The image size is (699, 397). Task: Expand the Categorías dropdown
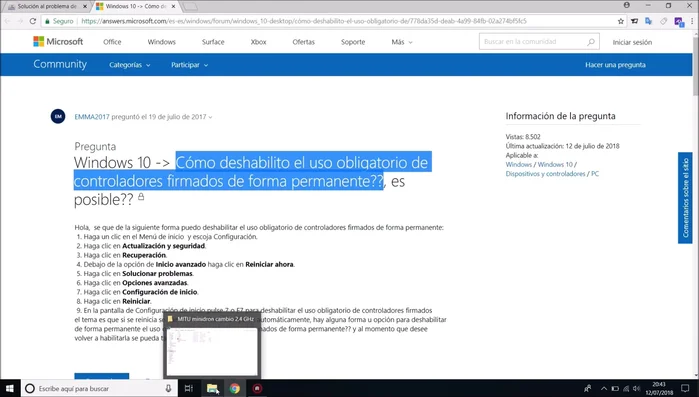(130, 65)
